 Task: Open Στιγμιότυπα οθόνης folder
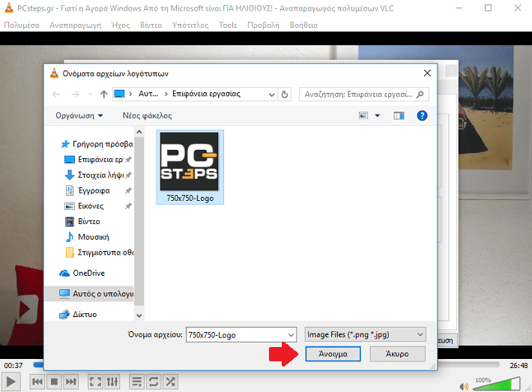[x=99, y=253]
